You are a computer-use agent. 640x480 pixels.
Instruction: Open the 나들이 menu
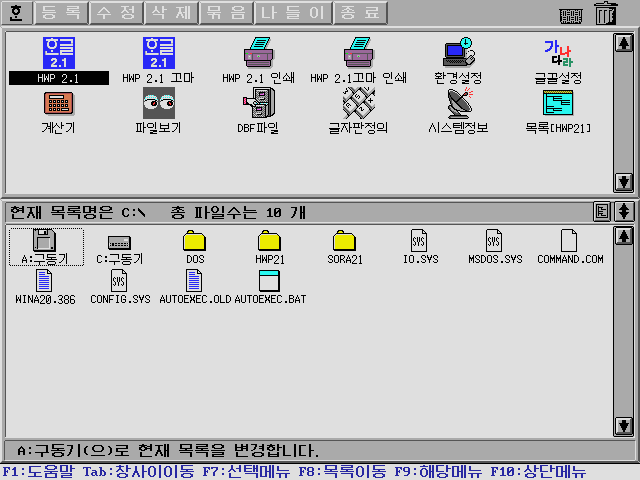tap(293, 13)
